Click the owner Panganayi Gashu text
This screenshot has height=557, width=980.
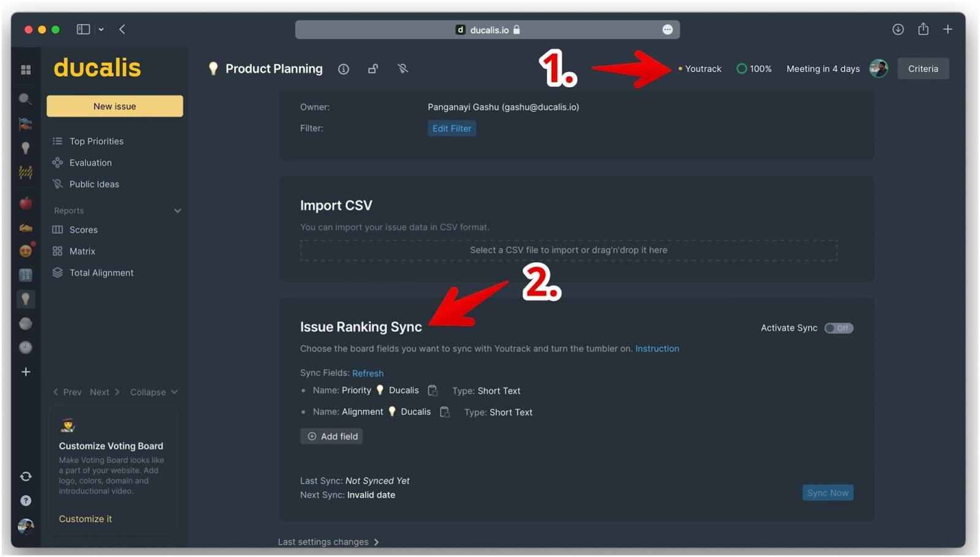click(503, 107)
